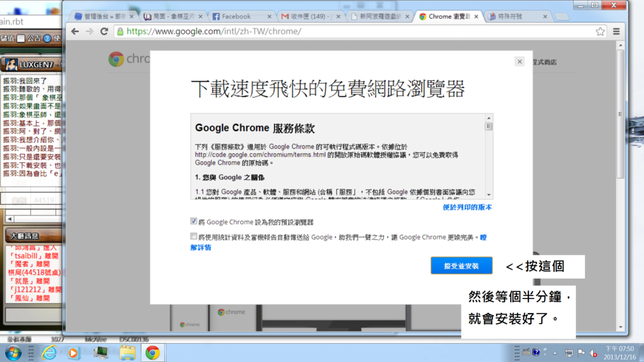Reload the Chrome download page
The height and width of the screenshot is (362, 644).
(104, 31)
